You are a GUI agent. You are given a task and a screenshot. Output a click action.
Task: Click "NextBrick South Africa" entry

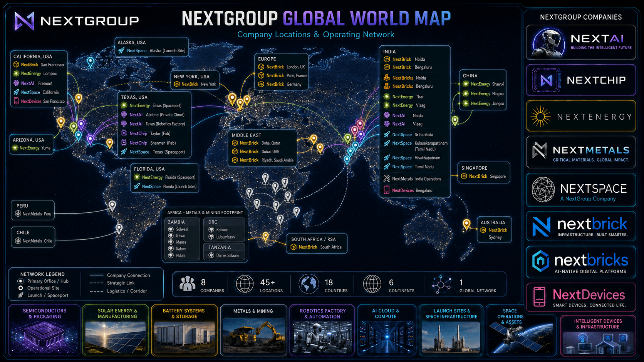pos(316,247)
